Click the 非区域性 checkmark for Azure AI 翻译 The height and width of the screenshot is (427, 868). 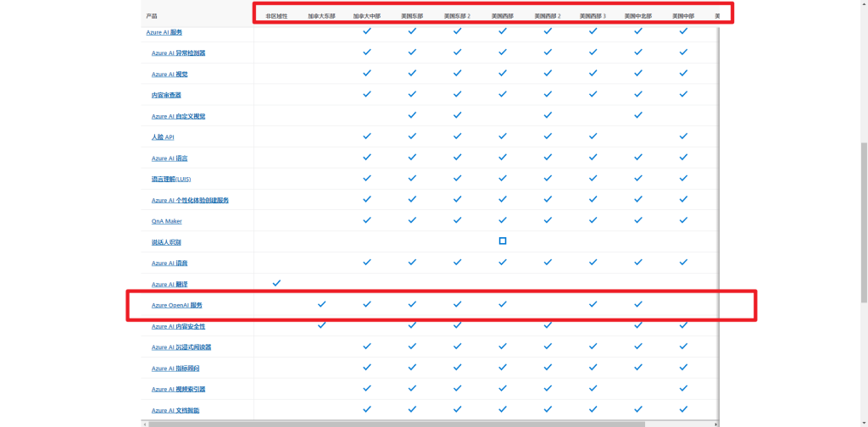point(276,283)
